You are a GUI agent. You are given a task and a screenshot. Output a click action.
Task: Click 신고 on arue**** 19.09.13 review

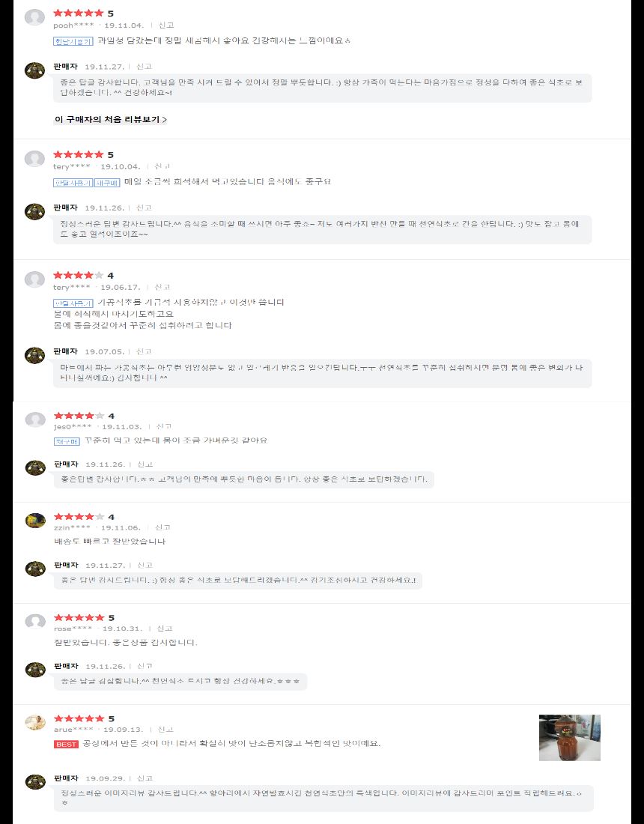pos(166,730)
